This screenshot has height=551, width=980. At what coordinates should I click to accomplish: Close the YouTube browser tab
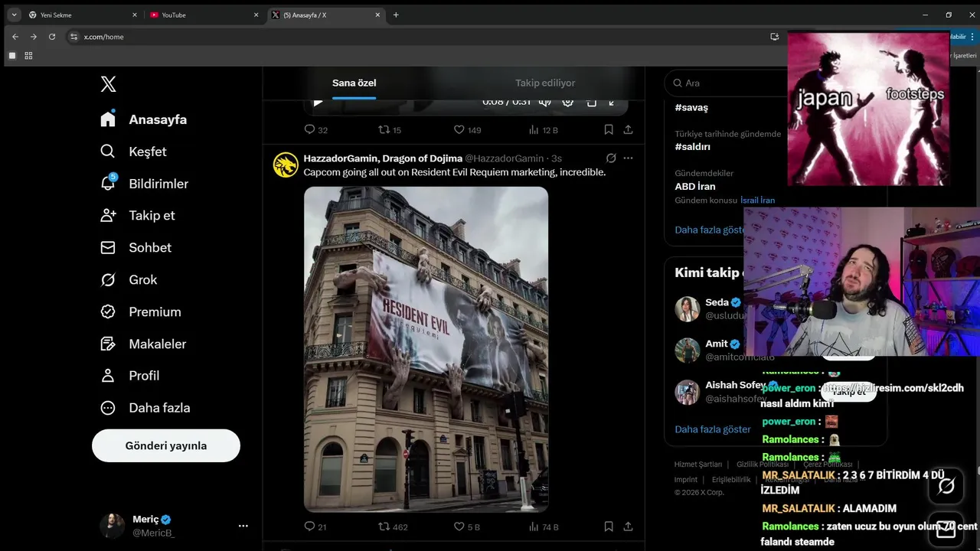coord(256,15)
